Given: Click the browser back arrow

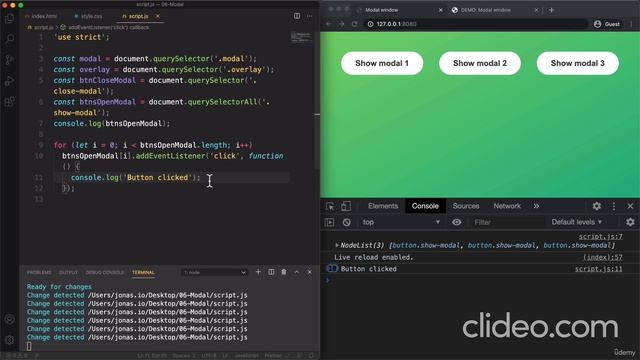Looking at the screenshot, I should [x=329, y=24].
